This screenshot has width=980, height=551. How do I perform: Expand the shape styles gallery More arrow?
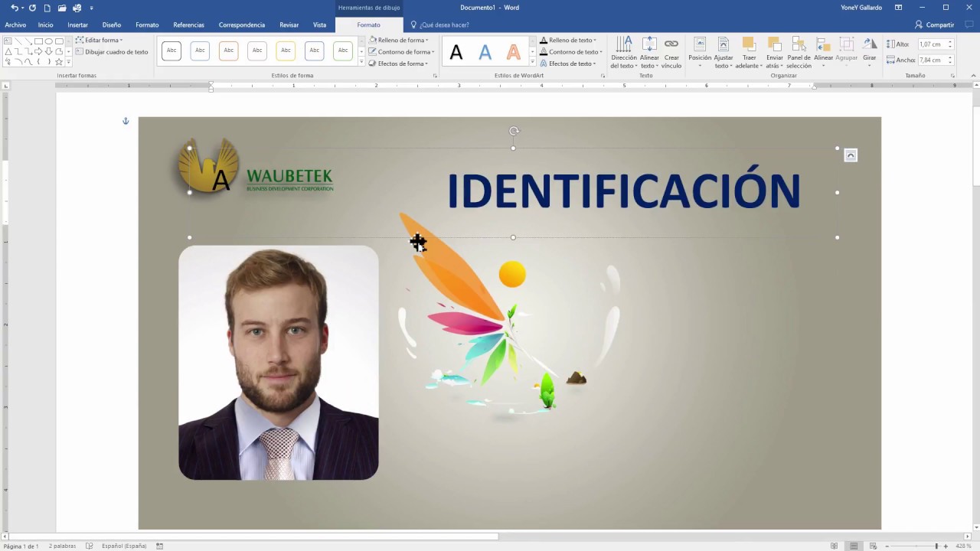pos(361,62)
